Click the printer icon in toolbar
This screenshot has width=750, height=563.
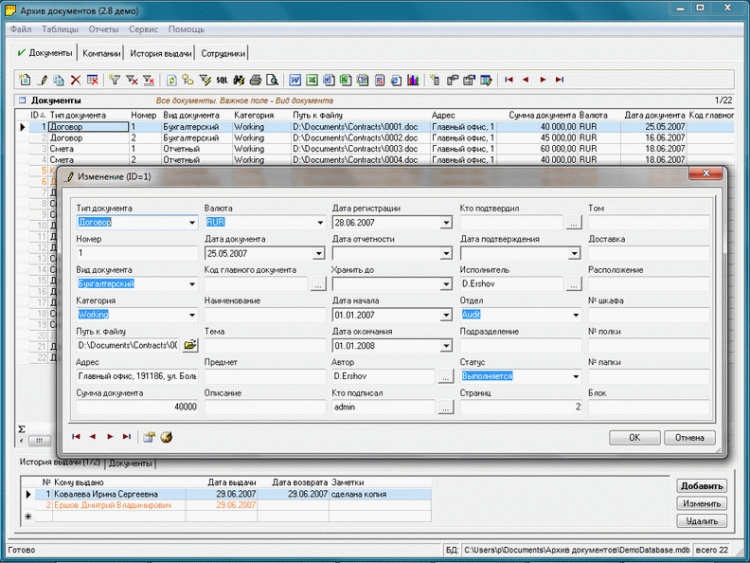coord(256,80)
